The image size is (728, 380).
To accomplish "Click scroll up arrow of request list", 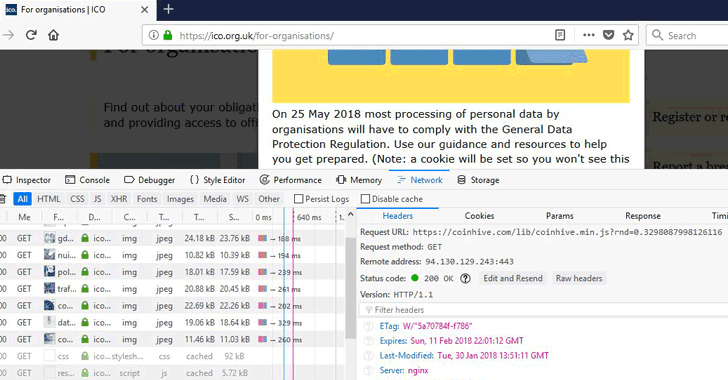I will coord(351,214).
